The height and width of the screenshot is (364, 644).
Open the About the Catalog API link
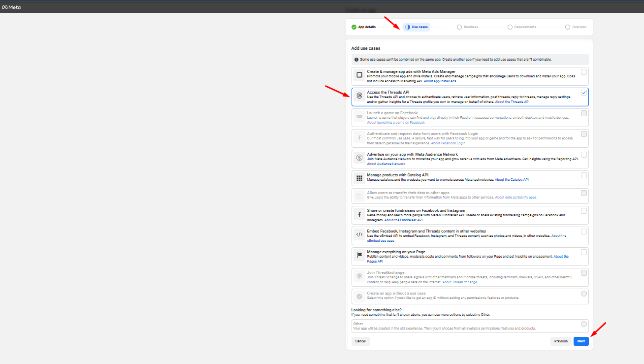pos(512,180)
